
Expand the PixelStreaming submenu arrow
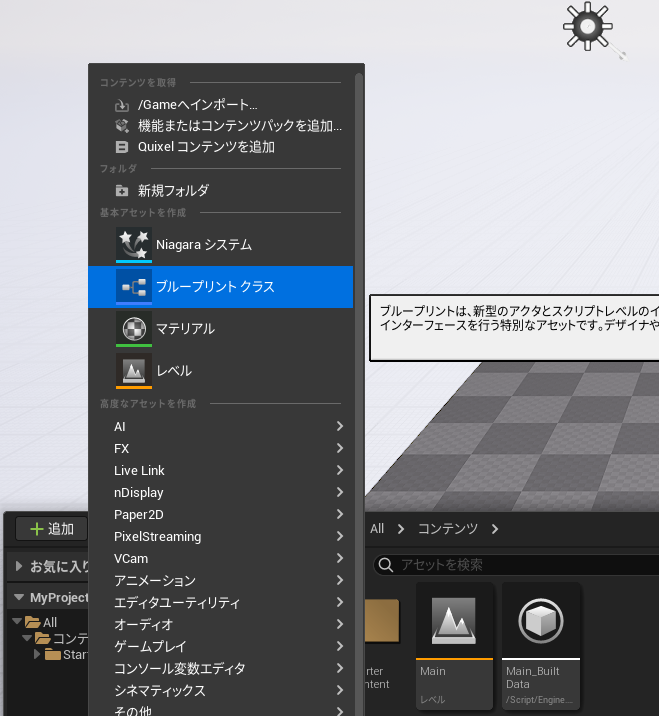[x=340, y=536]
